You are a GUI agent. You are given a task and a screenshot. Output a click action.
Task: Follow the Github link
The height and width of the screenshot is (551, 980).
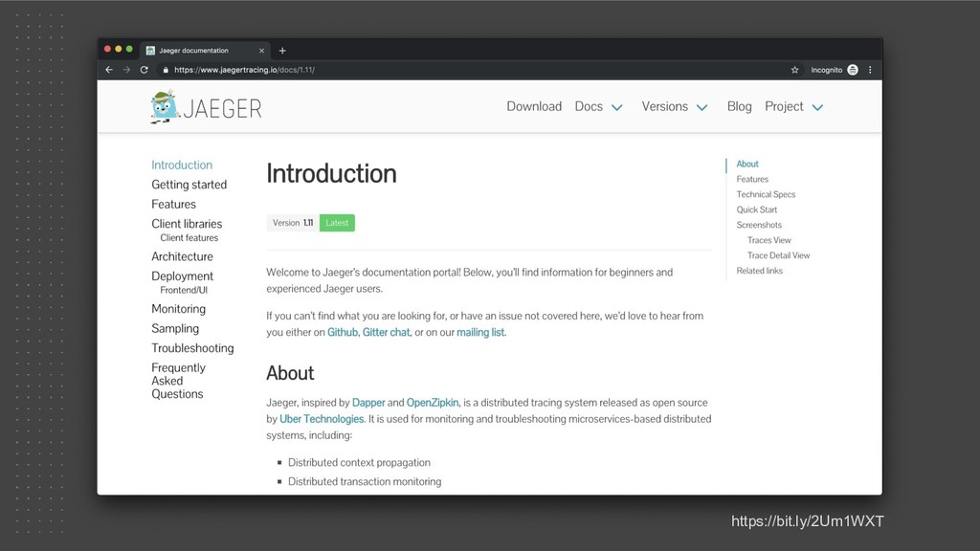[343, 332]
